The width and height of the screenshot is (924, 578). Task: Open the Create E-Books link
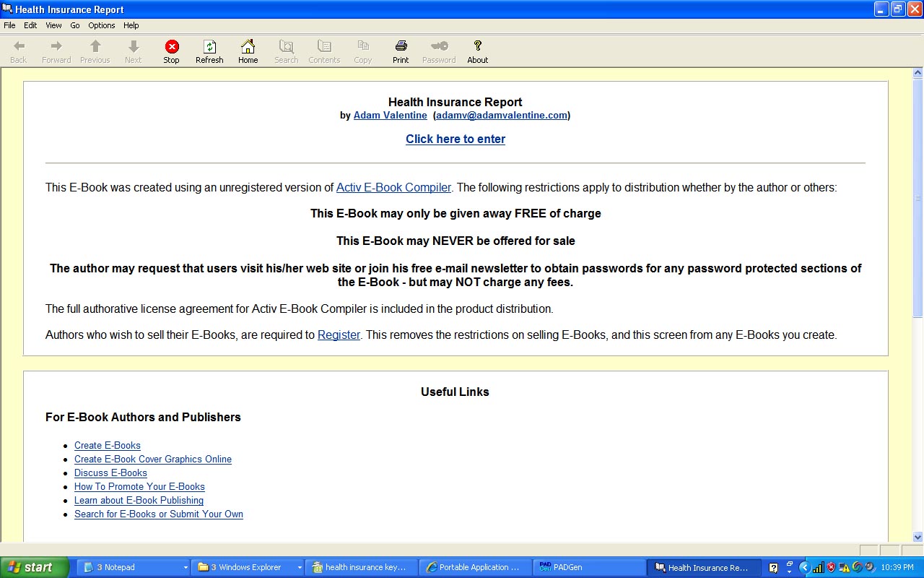[108, 446]
